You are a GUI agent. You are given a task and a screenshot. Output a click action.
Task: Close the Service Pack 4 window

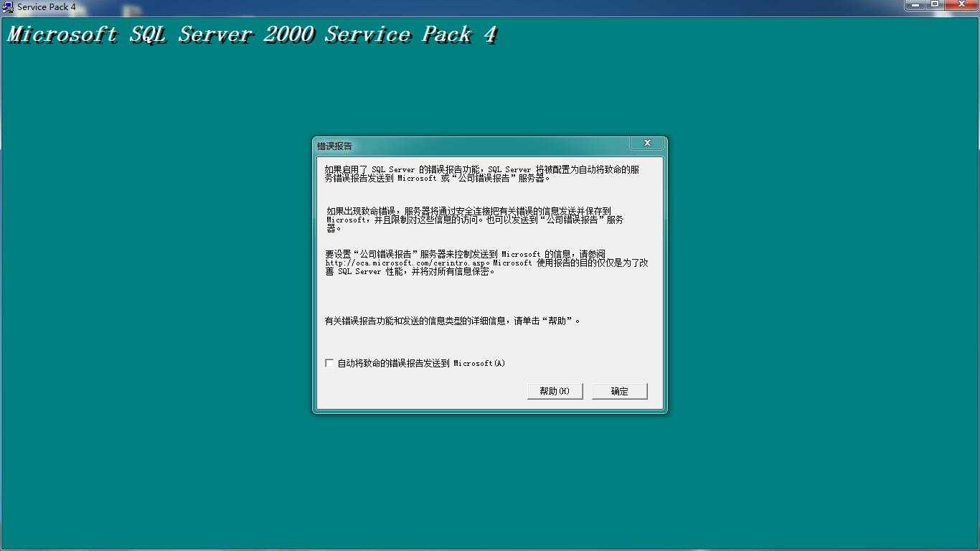(961, 5)
